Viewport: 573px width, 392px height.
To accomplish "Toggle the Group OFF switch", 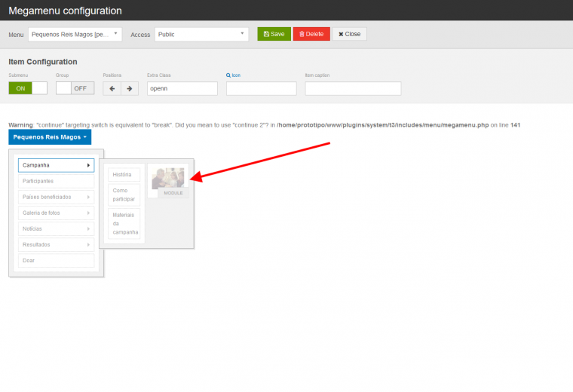I will tap(75, 88).
